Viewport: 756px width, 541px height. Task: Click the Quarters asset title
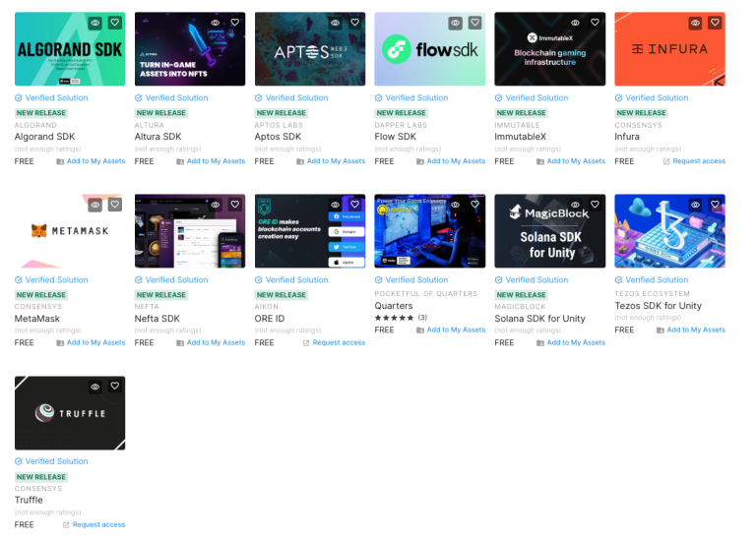tap(394, 306)
